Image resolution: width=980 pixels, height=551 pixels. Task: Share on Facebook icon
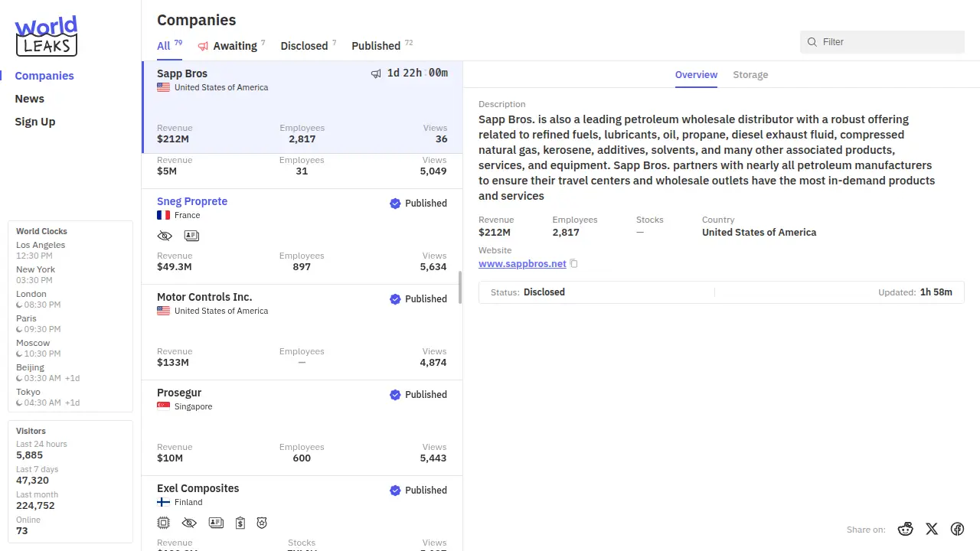pos(957,529)
